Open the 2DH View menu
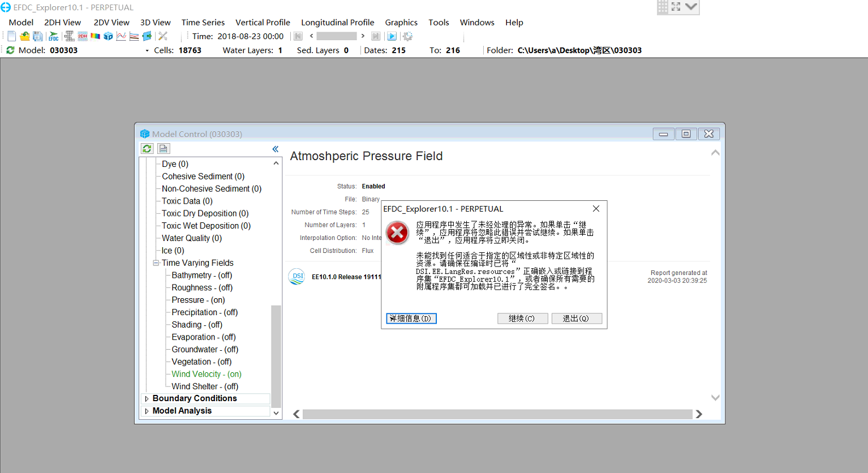868x473 pixels. pyautogui.click(x=63, y=23)
